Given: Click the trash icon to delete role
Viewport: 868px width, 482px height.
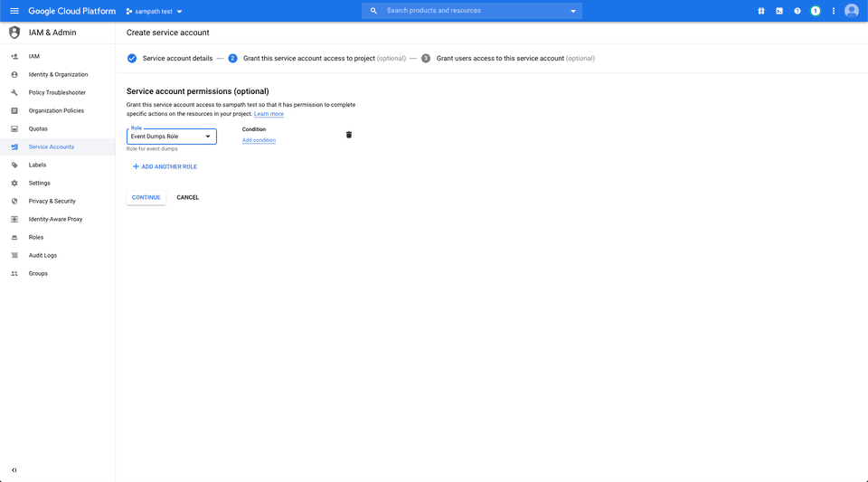Looking at the screenshot, I should point(349,135).
